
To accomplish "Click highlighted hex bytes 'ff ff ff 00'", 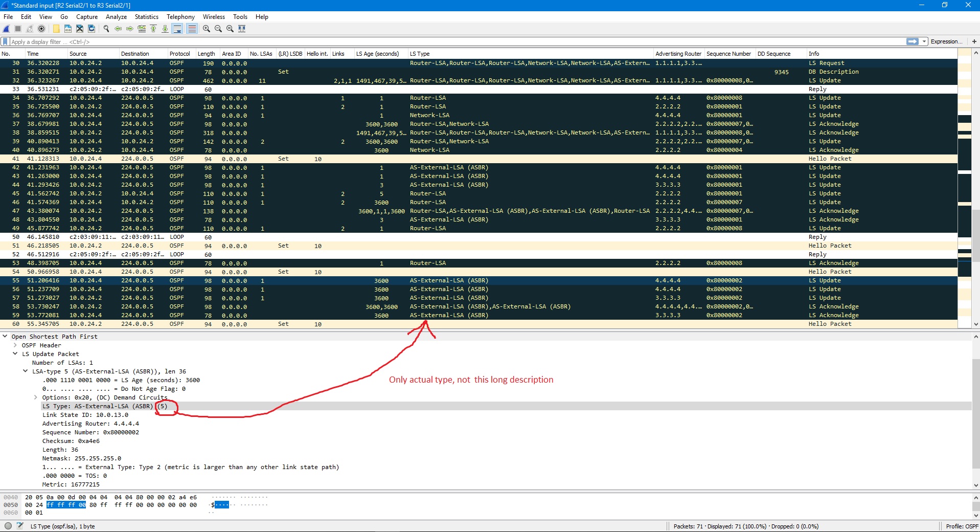I will [x=66, y=505].
